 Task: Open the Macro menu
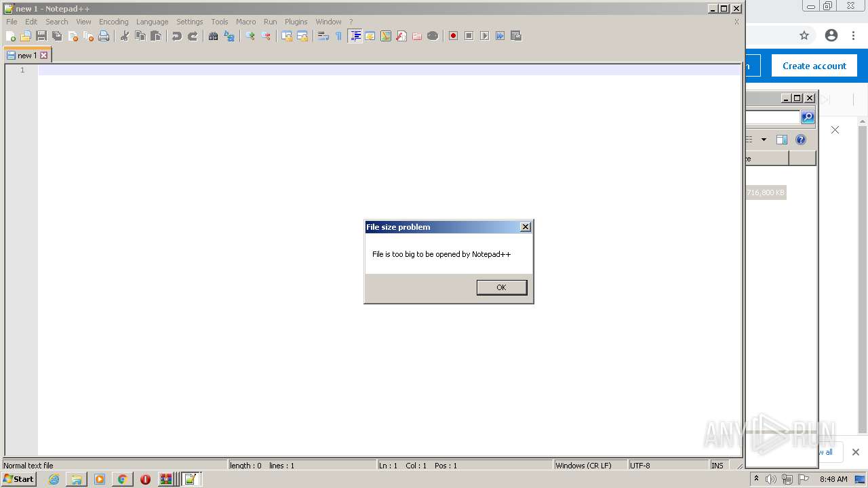click(x=246, y=22)
